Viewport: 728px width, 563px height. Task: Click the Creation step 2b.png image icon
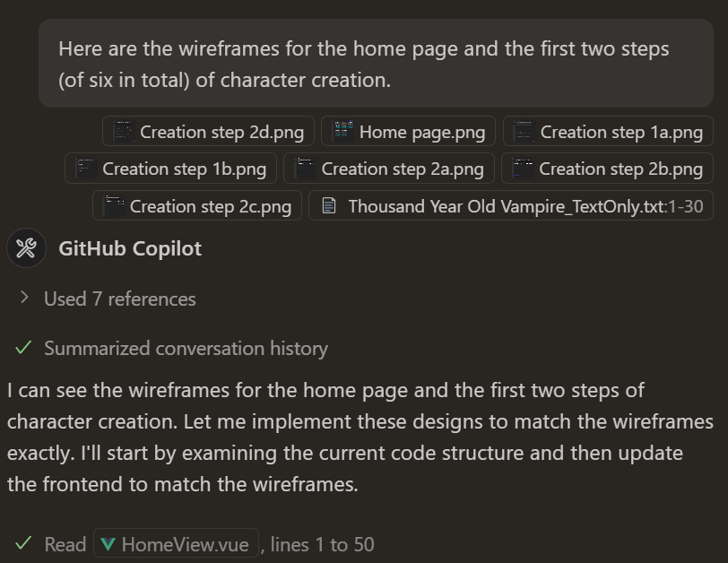tap(523, 169)
